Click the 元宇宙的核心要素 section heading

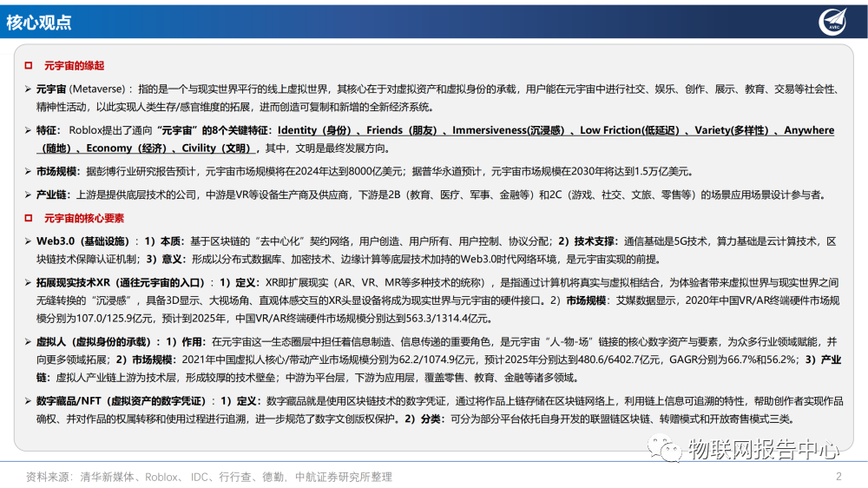(x=84, y=218)
